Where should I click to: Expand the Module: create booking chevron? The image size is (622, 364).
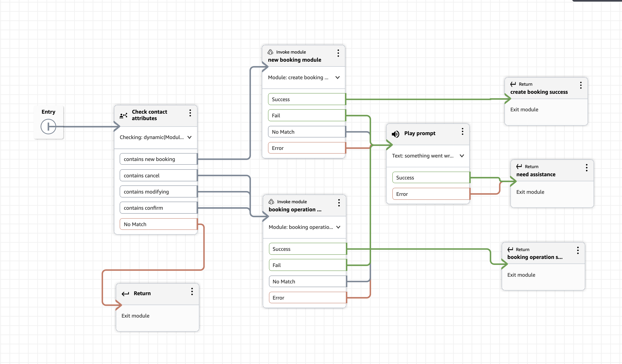(338, 78)
